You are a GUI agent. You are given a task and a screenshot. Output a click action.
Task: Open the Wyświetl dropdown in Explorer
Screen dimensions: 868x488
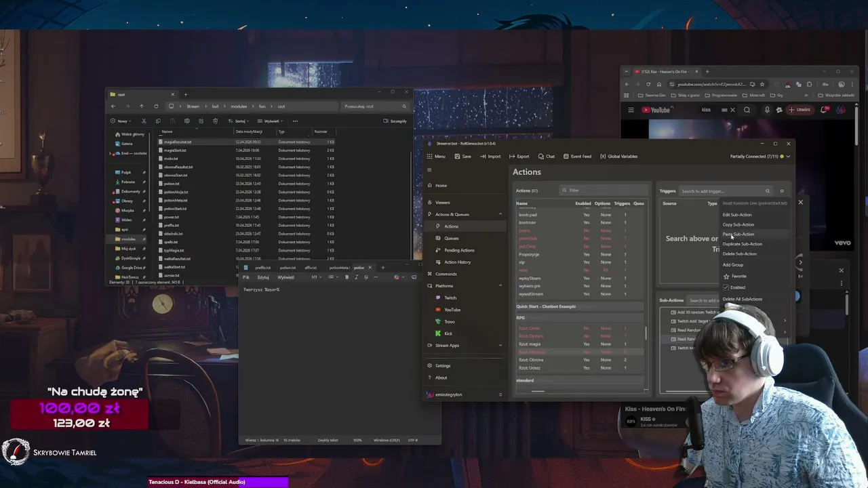click(271, 121)
